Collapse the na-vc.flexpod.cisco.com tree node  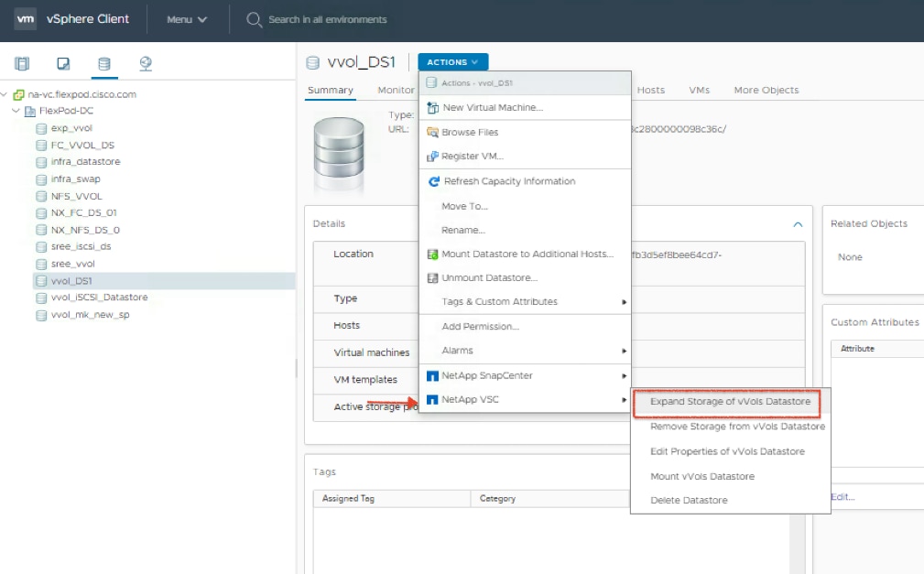click(x=5, y=94)
